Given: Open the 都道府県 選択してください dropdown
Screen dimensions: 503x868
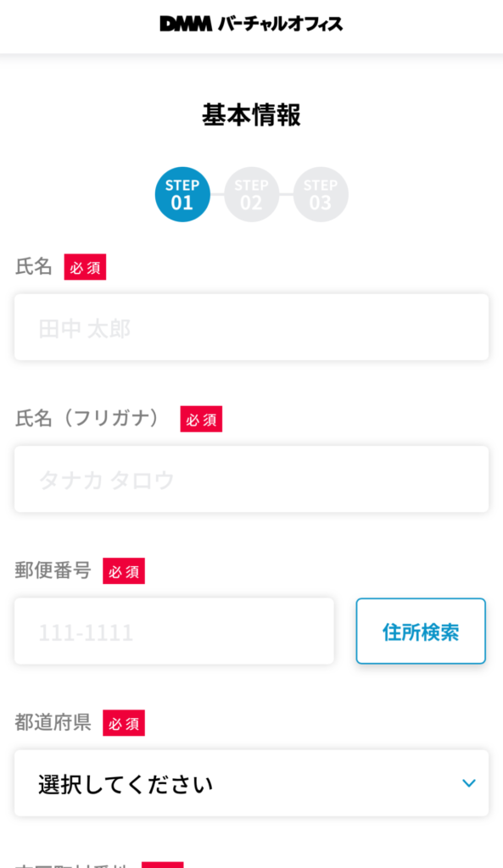Looking at the screenshot, I should click(251, 782).
